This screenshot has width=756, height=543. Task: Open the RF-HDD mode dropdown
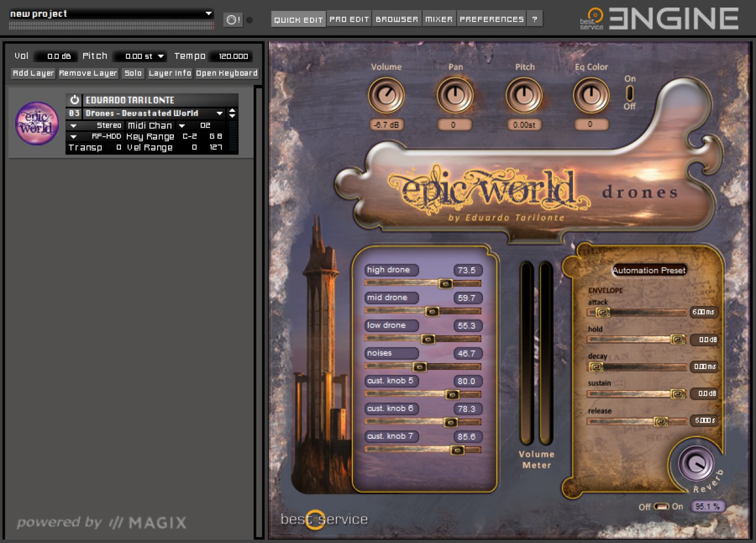tap(73, 137)
